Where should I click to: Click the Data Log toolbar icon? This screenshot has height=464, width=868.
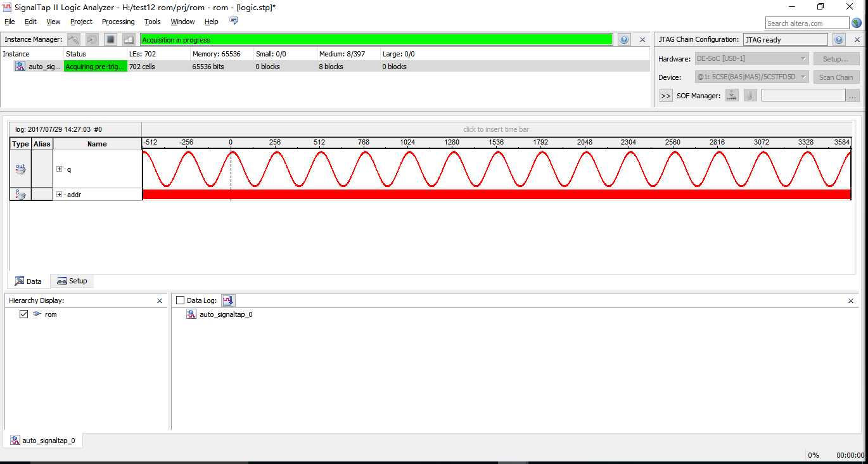[228, 300]
